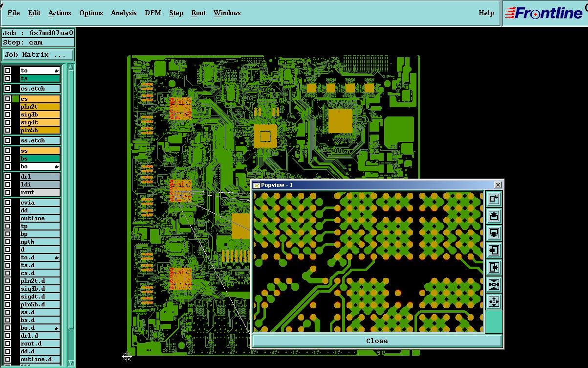Open the Windows menu
Screen dimensions: 588x368
tap(227, 13)
